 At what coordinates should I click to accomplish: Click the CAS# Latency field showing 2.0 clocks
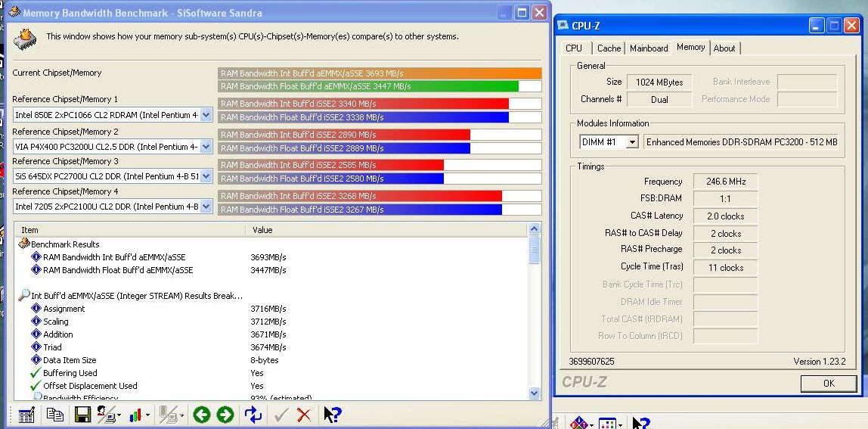click(x=725, y=216)
